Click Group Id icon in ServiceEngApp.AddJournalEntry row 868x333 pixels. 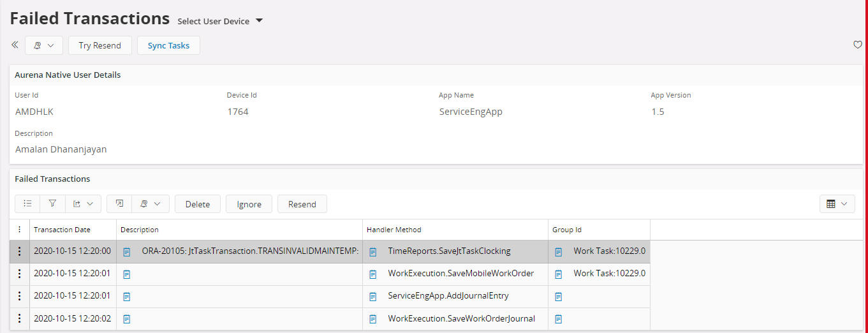(x=559, y=297)
